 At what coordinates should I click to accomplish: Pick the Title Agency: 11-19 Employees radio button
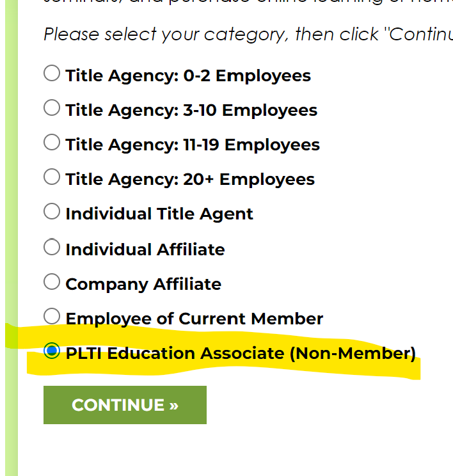pyautogui.click(x=52, y=143)
